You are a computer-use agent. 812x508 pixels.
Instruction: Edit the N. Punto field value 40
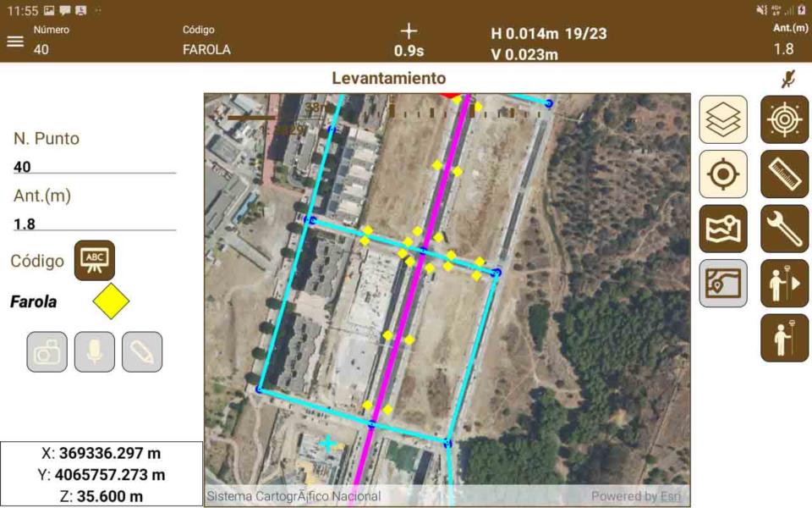pos(93,167)
